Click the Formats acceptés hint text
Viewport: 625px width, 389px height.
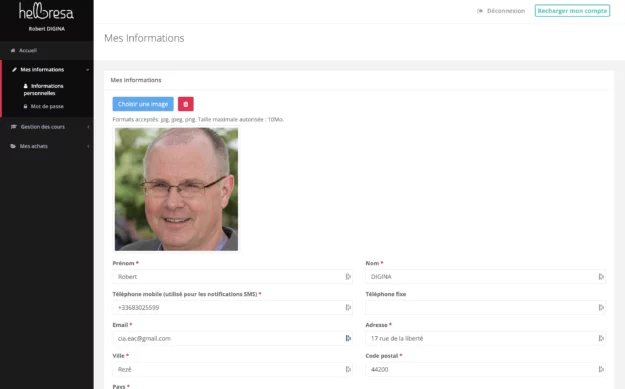198,119
